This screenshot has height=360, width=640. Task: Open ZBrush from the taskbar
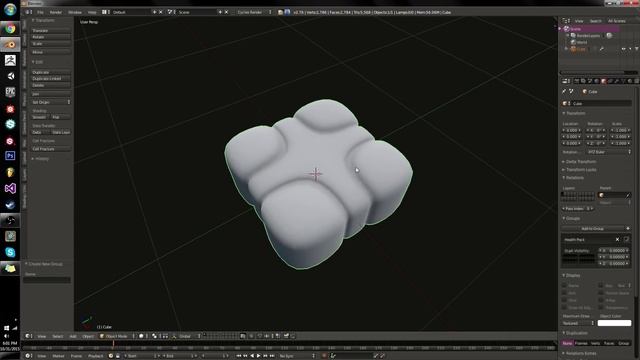point(10,60)
